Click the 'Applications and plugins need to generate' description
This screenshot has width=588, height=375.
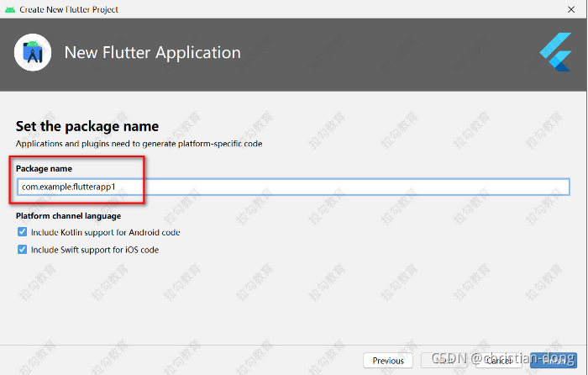click(139, 144)
